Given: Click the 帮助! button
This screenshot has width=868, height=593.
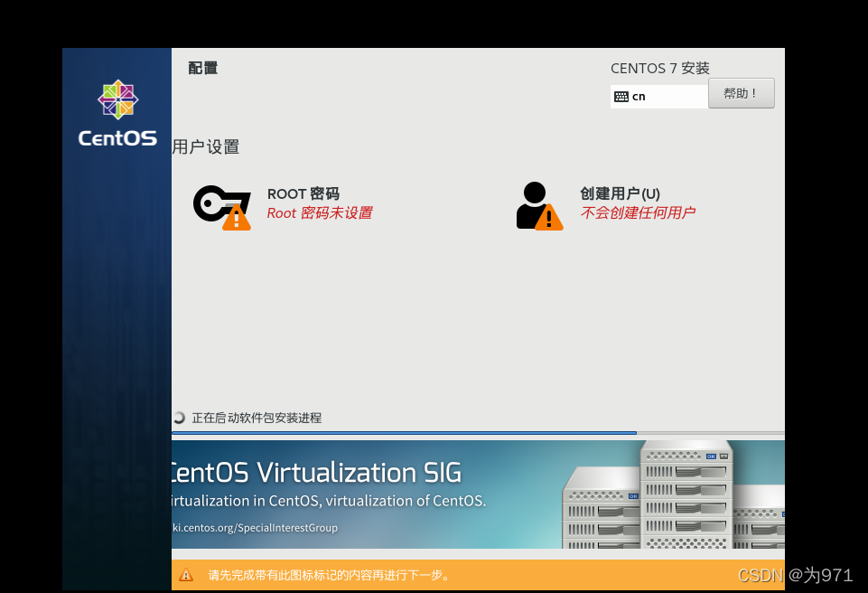Looking at the screenshot, I should [742, 93].
